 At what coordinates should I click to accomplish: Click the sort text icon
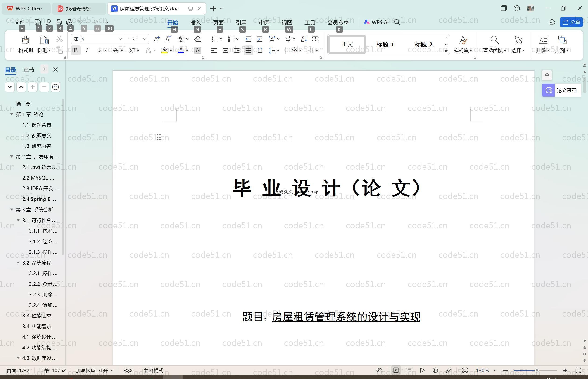pyautogui.click(x=304, y=39)
